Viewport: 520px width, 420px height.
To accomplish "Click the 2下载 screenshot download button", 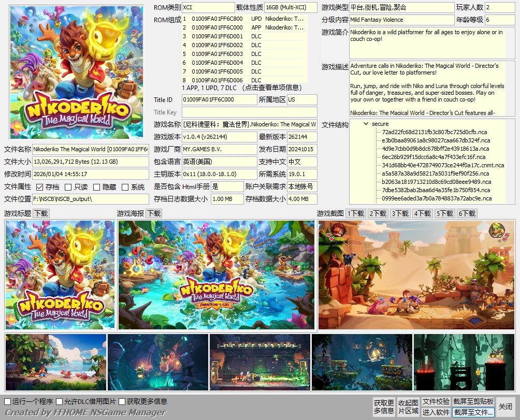I will tap(378, 213).
